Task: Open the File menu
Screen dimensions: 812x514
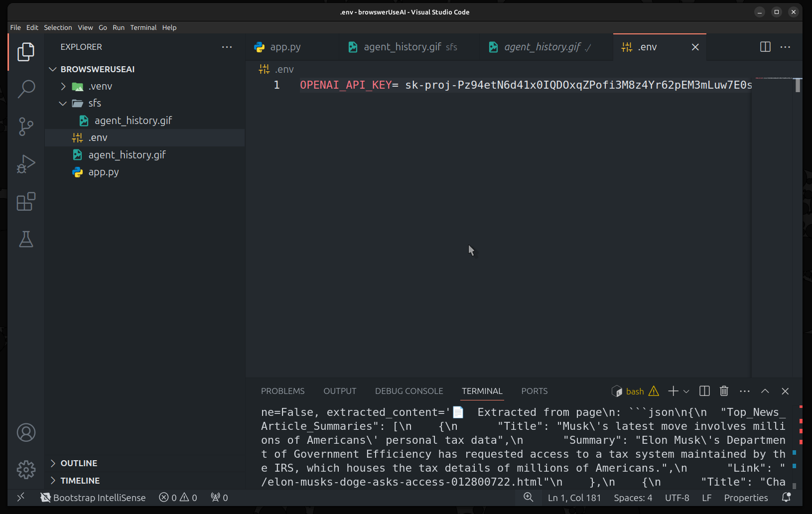Action: click(15, 27)
